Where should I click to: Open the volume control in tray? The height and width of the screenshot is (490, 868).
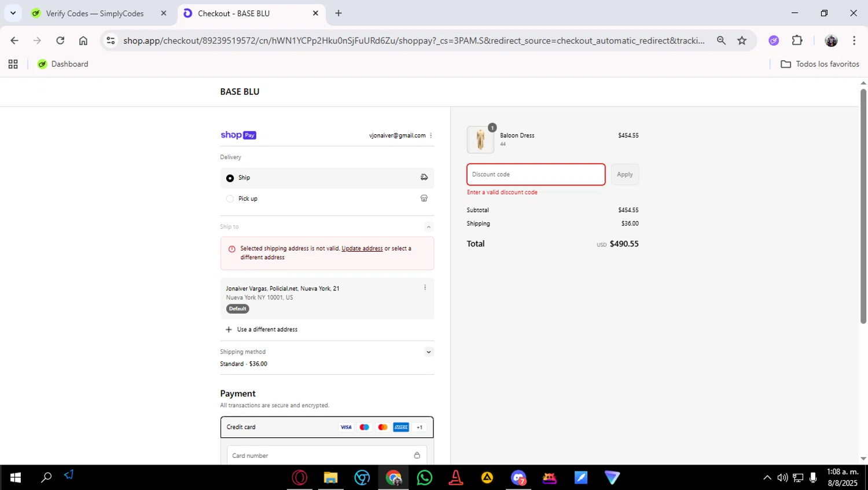tap(782, 478)
